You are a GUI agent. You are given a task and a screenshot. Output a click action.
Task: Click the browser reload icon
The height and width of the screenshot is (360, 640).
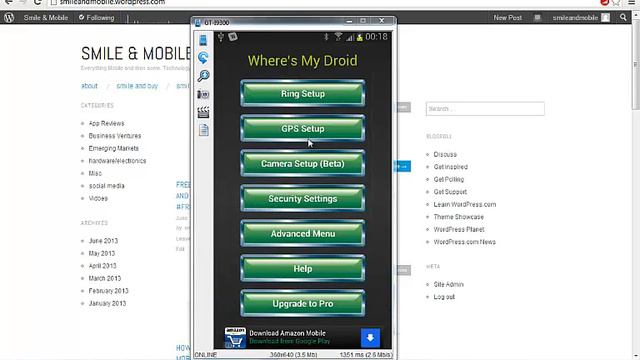pos(38,2)
